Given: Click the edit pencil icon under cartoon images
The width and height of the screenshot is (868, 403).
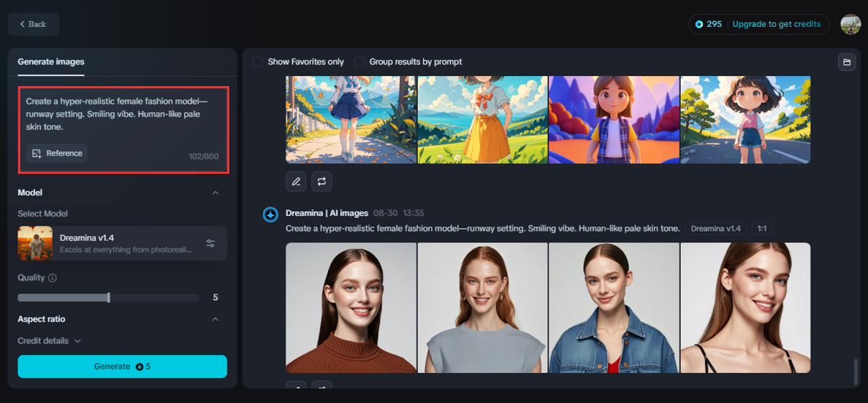Looking at the screenshot, I should [296, 181].
